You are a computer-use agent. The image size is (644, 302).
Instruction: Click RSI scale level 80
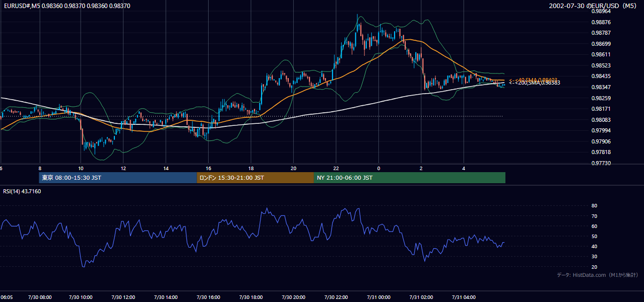pyautogui.click(x=595, y=206)
